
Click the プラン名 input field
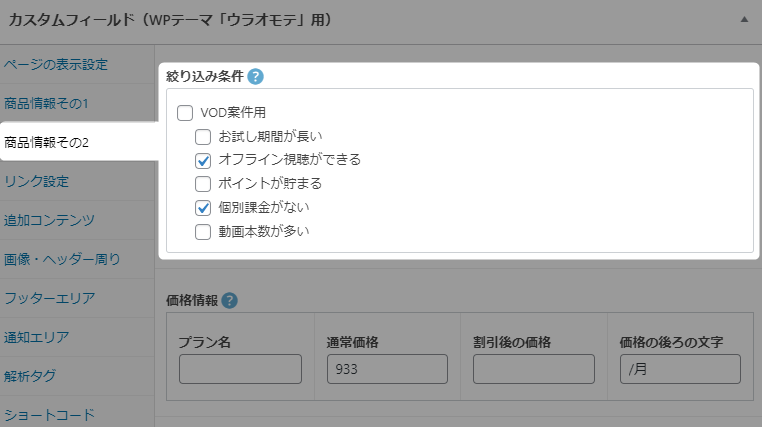(x=240, y=369)
